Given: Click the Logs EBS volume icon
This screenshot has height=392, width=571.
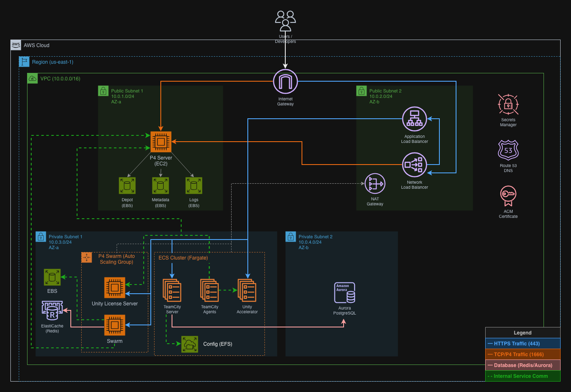Looking at the screenshot, I should pyautogui.click(x=194, y=186).
